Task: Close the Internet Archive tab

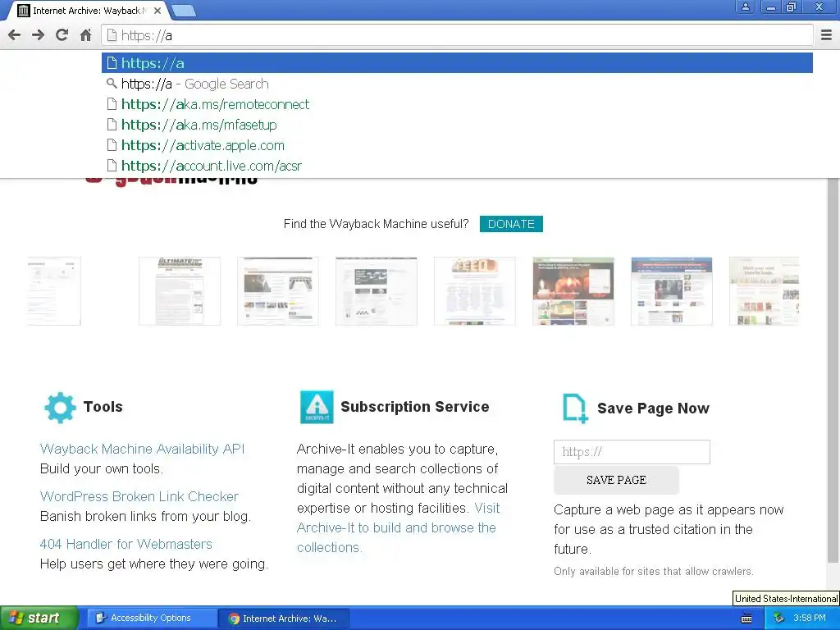Action: click(157, 10)
